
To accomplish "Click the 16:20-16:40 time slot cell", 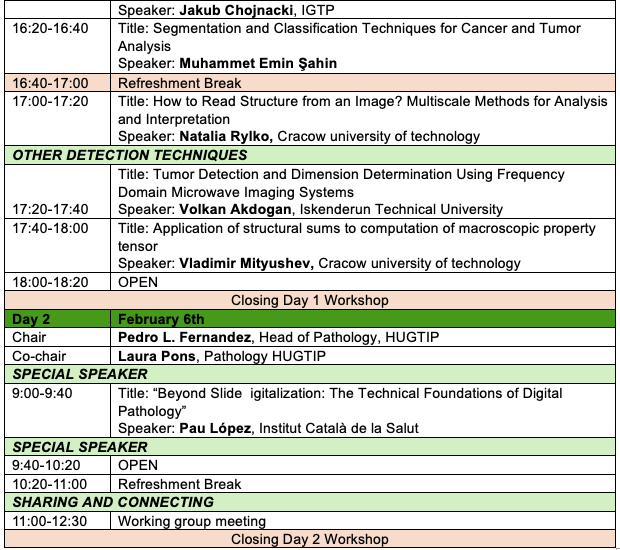I will 50,28.
